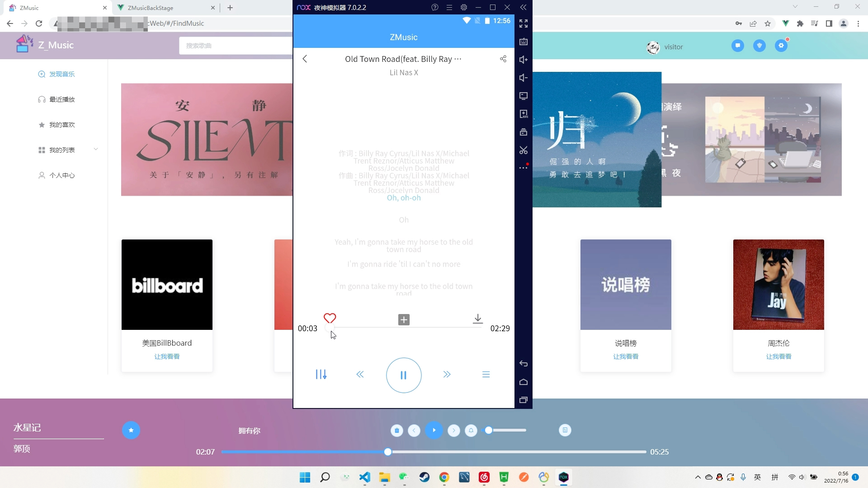Toggle star favorite in web player bar
The image size is (868, 488).
pyautogui.click(x=131, y=430)
